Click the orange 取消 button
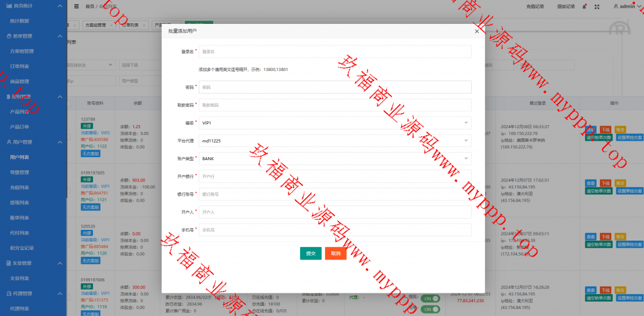Screen dimensions: 644x316 tap(336, 253)
